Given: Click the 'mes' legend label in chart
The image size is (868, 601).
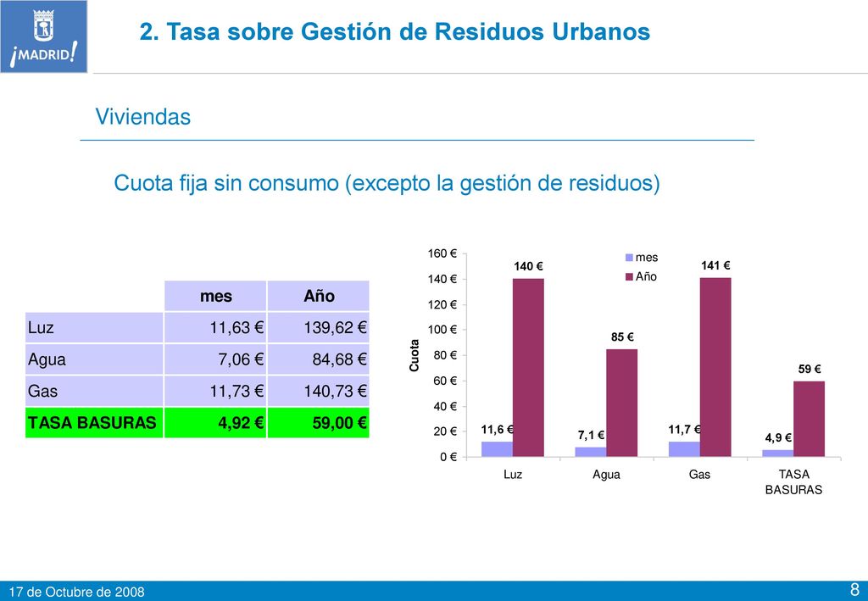Looking at the screenshot, I should click(647, 258).
